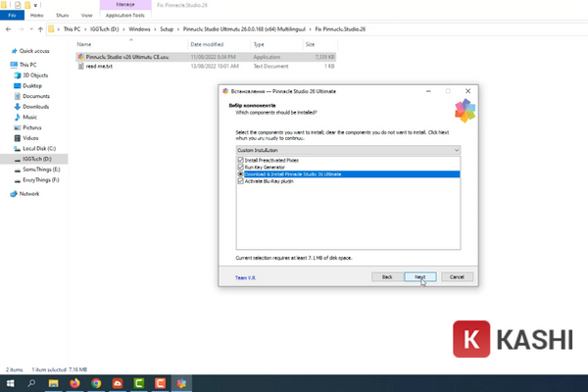Open the File ribbon tab

point(11,16)
